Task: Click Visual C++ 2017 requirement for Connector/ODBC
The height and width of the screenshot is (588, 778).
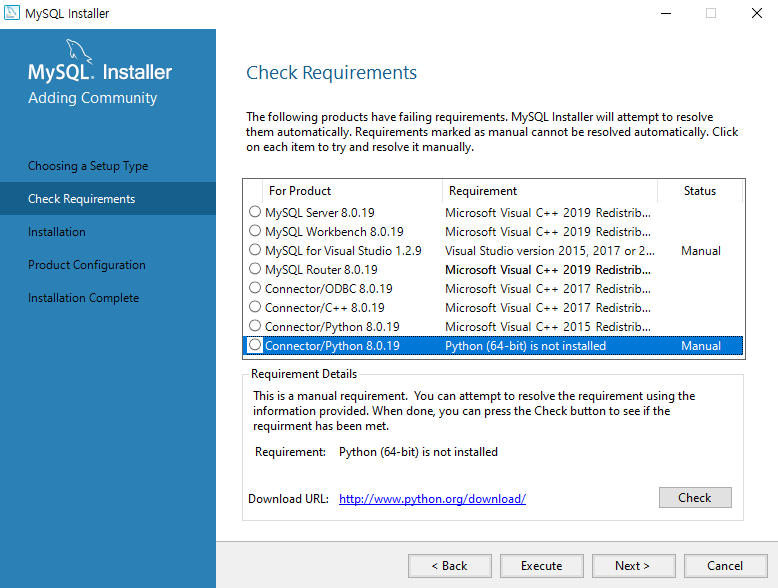Action: pyautogui.click(x=548, y=289)
